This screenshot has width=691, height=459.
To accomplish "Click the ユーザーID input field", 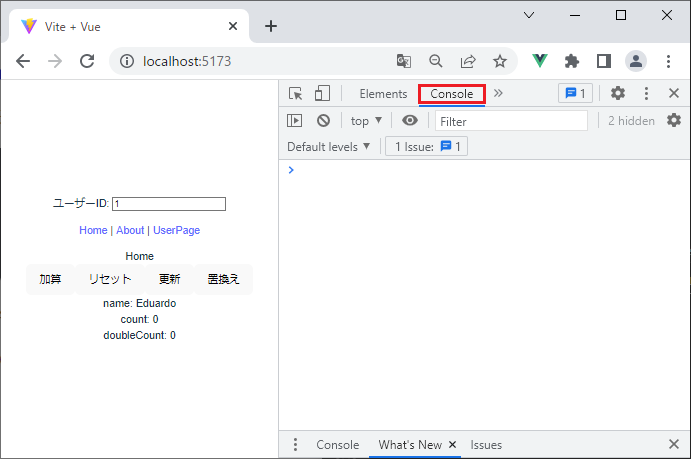I will point(168,204).
